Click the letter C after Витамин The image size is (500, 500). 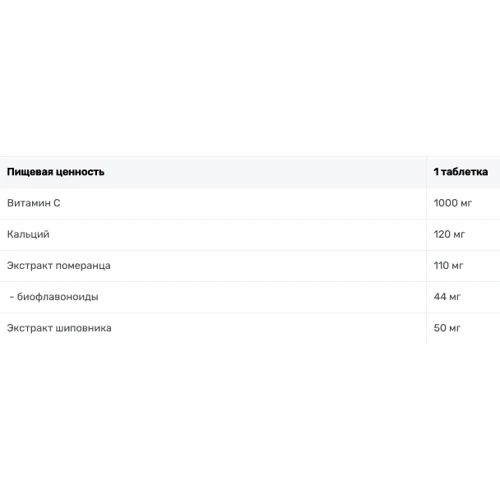tap(57, 203)
